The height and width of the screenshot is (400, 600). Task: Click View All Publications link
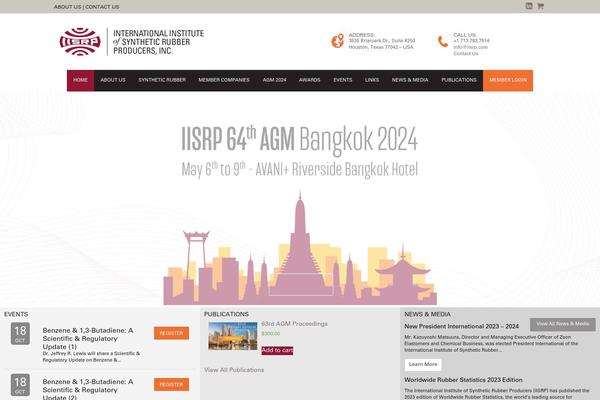(234, 370)
